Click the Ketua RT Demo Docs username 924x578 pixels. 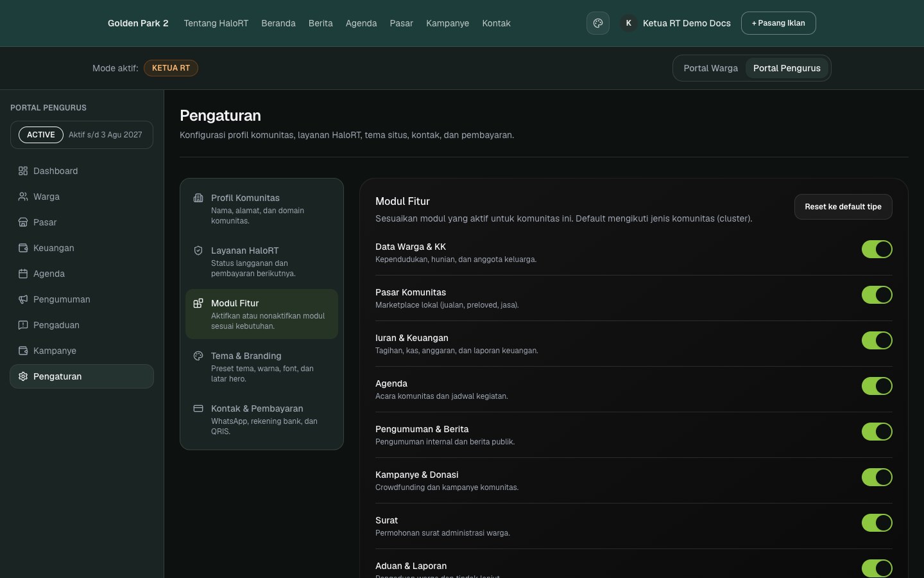coord(687,23)
